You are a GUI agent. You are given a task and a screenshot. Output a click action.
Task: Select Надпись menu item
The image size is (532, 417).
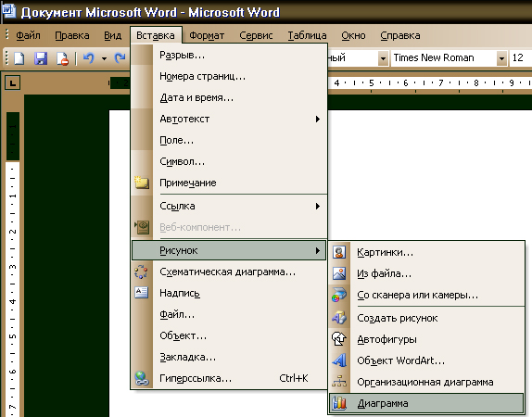click(229, 293)
